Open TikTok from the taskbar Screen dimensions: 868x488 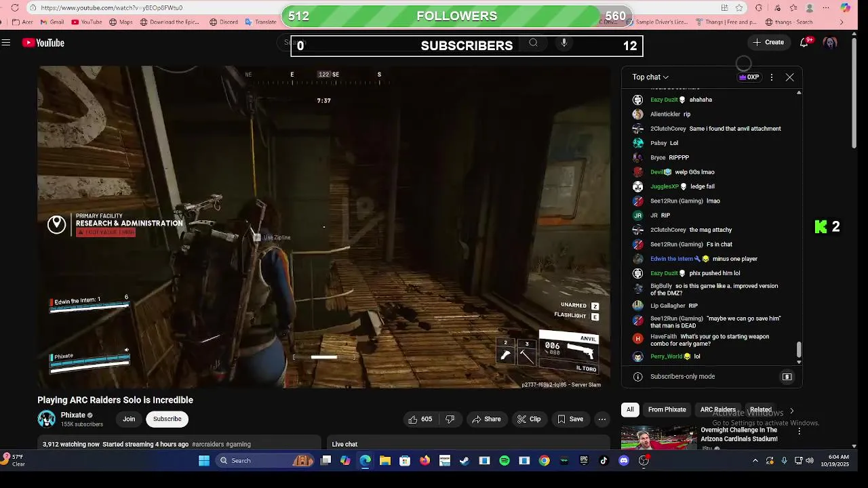604,461
